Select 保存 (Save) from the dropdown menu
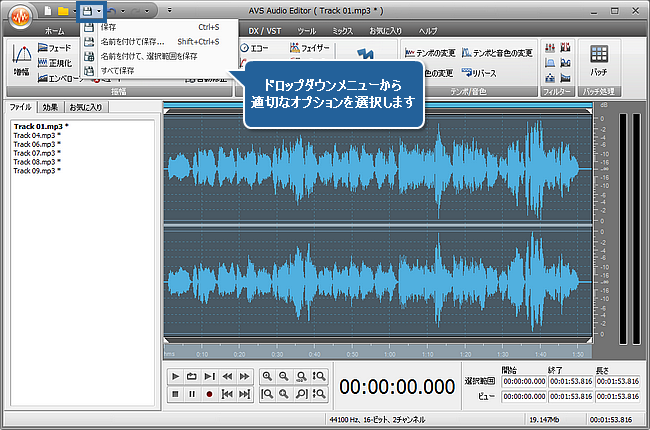 pos(108,27)
